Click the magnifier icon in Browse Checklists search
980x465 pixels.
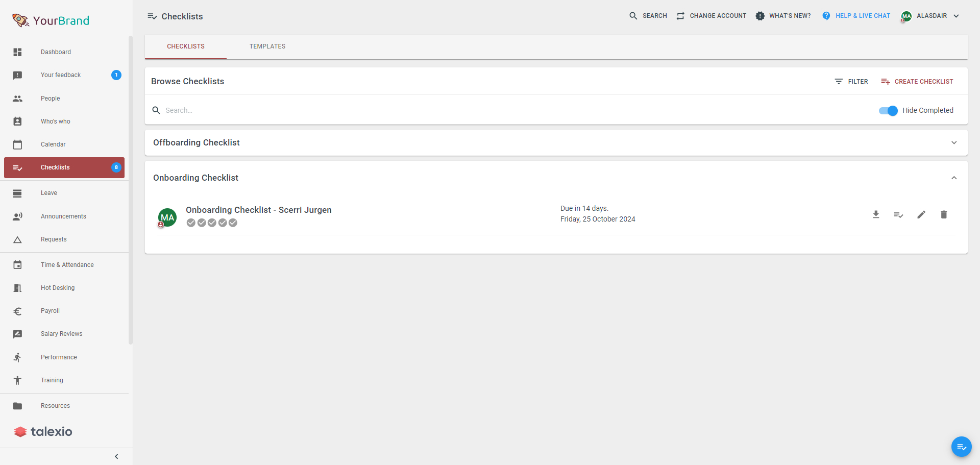click(x=156, y=110)
